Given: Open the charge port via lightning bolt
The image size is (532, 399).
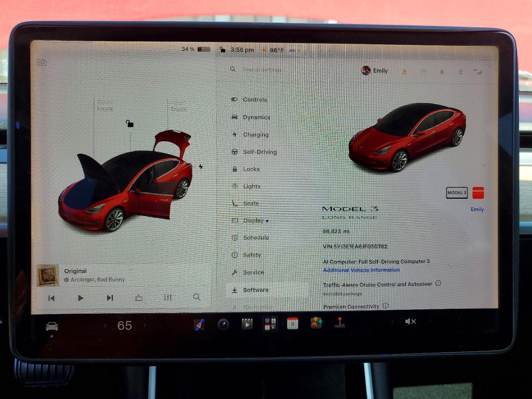Looking at the screenshot, I should point(201,167).
